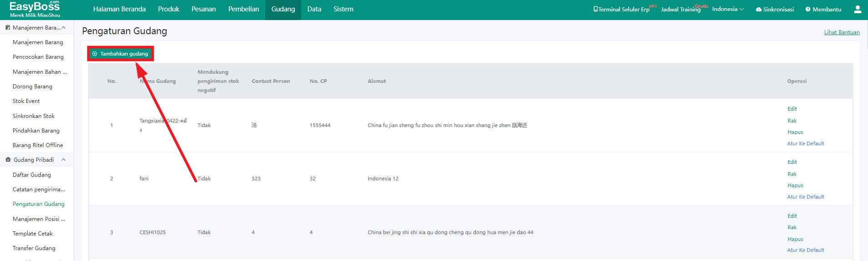Click the Indonesia 12 address cell
Image resolution: width=868 pixels, height=261 pixels.
pyautogui.click(x=383, y=179)
